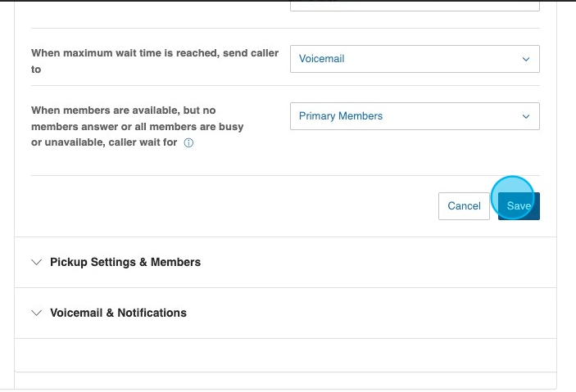
Task: Save the call queue settings
Action: [x=518, y=206]
